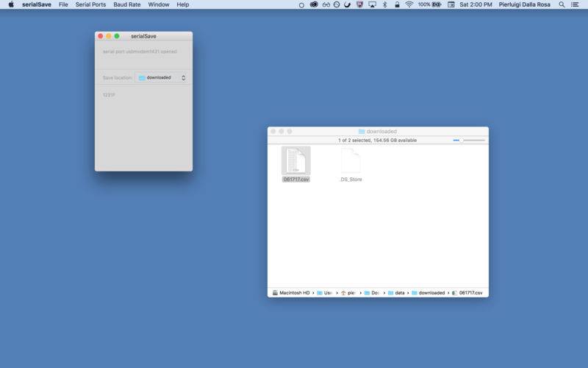
Task: Open Notification Center list icon
Action: click(x=575, y=4)
